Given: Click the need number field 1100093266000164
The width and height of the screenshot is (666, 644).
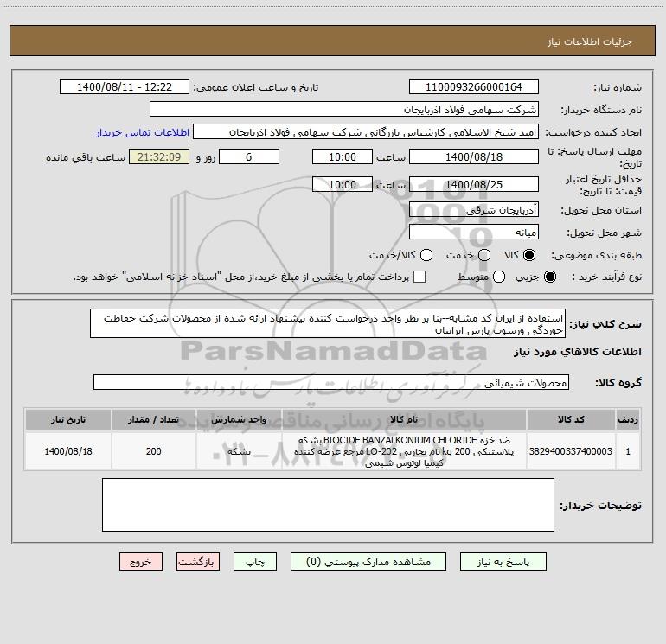Looking at the screenshot, I should (x=474, y=86).
